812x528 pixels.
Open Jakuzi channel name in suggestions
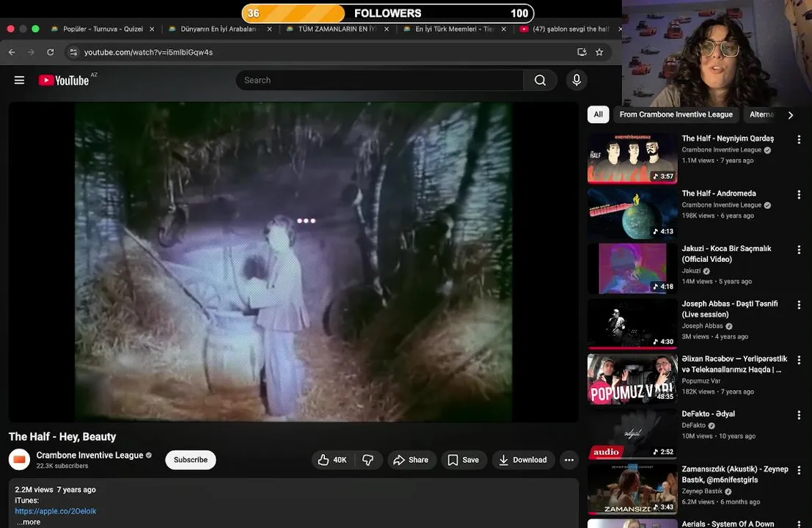pyautogui.click(x=692, y=271)
